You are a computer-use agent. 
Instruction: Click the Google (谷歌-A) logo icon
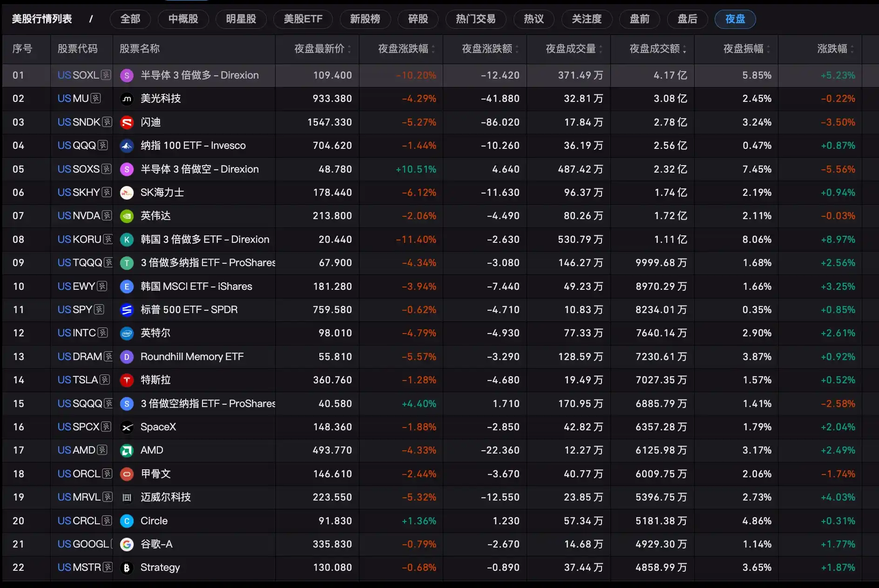[127, 544]
